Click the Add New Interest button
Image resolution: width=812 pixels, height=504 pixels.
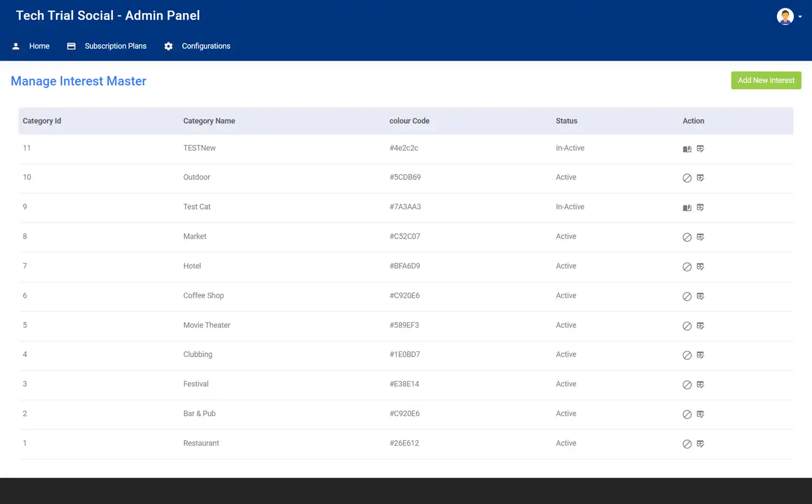(766, 80)
